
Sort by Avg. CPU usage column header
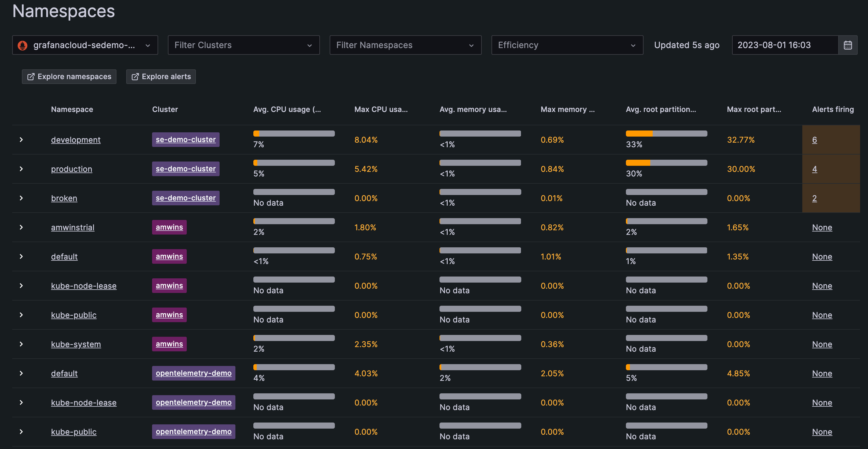pos(287,109)
